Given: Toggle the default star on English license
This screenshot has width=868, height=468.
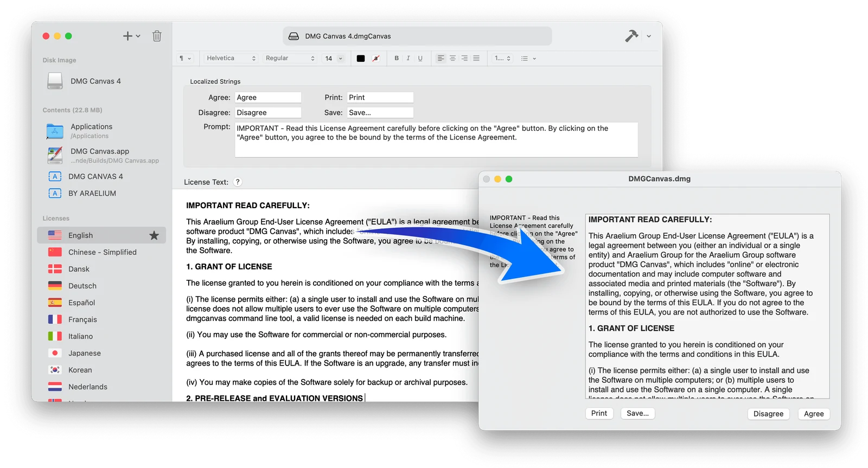Looking at the screenshot, I should point(154,235).
